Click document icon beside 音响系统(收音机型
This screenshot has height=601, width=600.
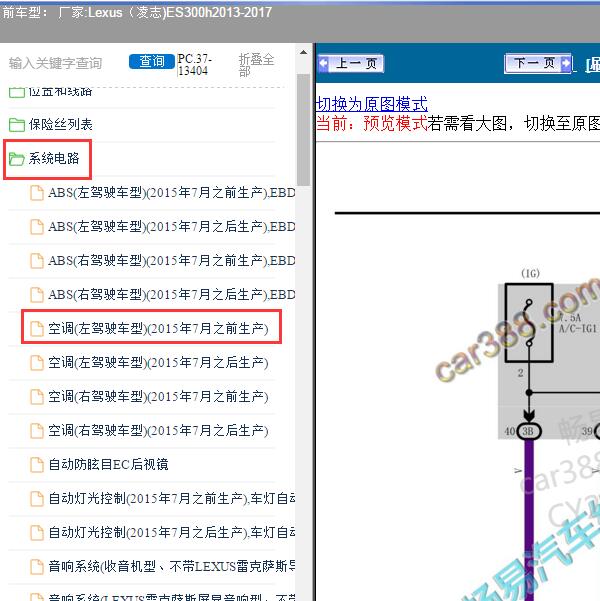pos(37,567)
